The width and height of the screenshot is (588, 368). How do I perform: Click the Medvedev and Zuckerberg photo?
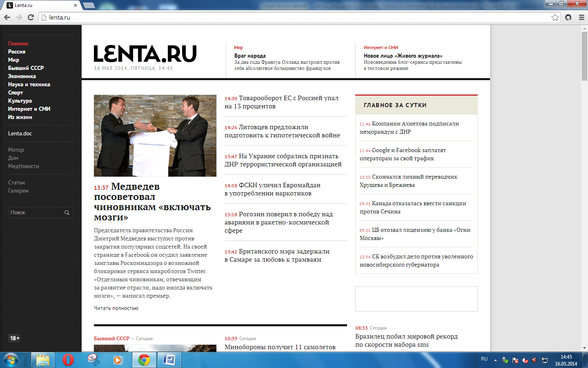155,136
